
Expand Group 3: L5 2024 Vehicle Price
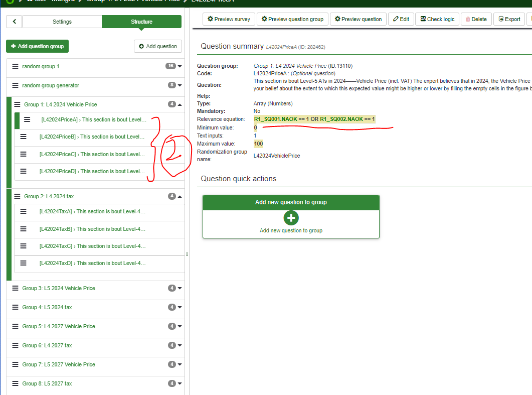tap(180, 288)
